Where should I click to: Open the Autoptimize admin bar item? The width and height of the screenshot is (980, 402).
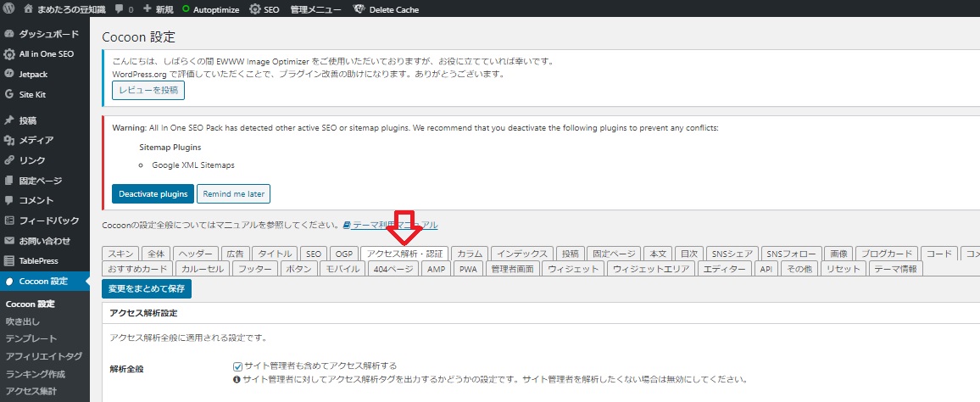coord(210,9)
